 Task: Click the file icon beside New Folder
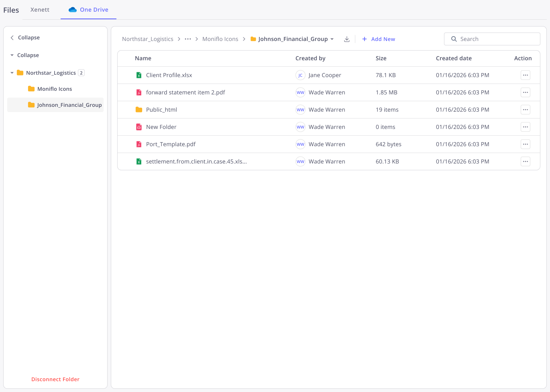(x=139, y=127)
